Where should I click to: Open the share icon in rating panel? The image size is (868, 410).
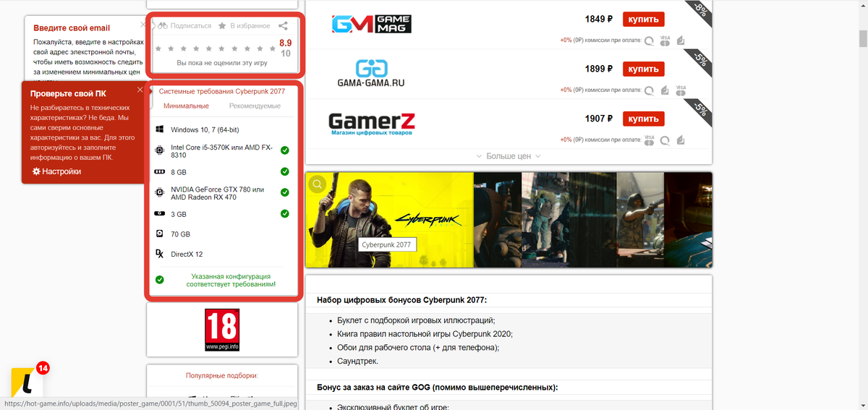pos(283,25)
